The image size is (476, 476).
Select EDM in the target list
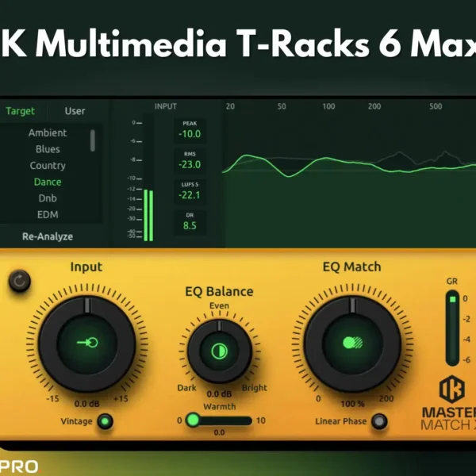point(48,215)
